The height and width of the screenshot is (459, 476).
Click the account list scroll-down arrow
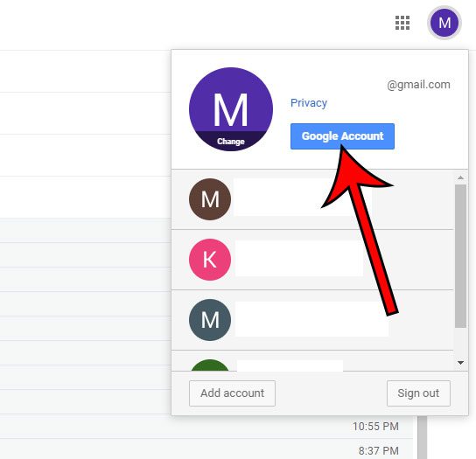(x=460, y=363)
